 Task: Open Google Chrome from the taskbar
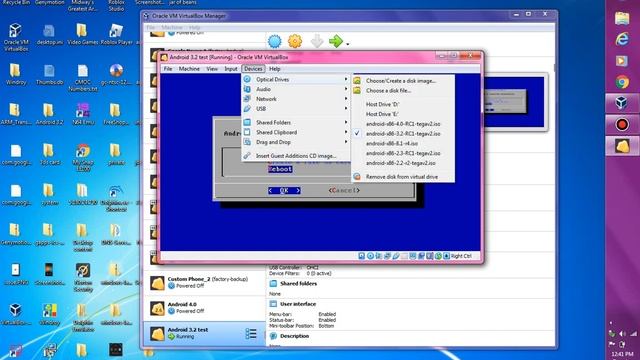click(x=622, y=82)
